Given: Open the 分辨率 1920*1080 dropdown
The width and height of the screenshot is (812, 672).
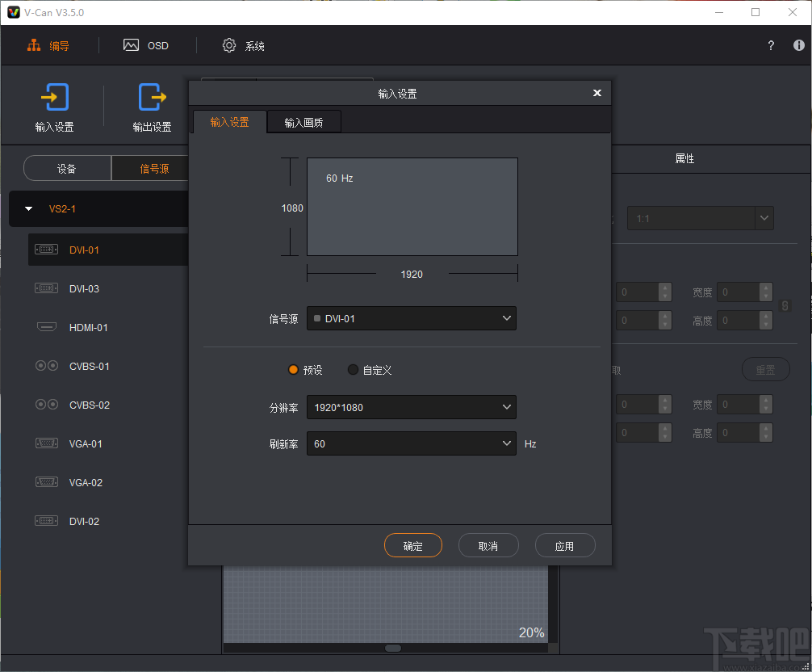Looking at the screenshot, I should tap(412, 407).
